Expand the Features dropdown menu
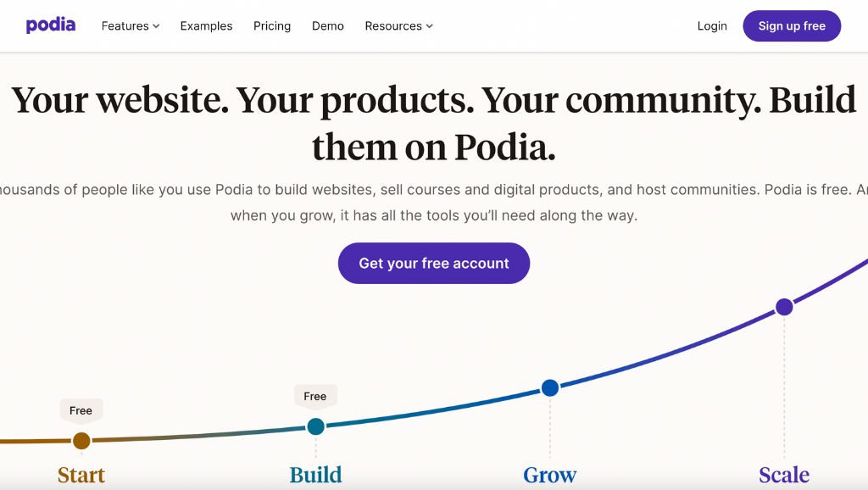 pyautogui.click(x=131, y=26)
